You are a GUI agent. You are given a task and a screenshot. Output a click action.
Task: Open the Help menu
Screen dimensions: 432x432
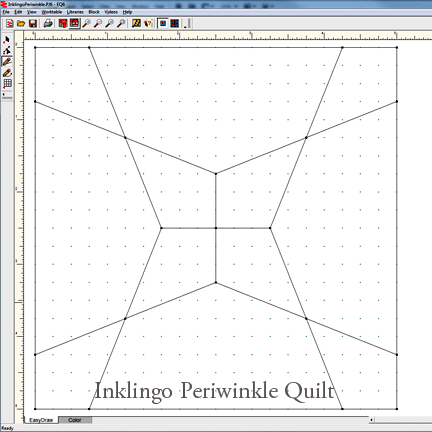127,12
